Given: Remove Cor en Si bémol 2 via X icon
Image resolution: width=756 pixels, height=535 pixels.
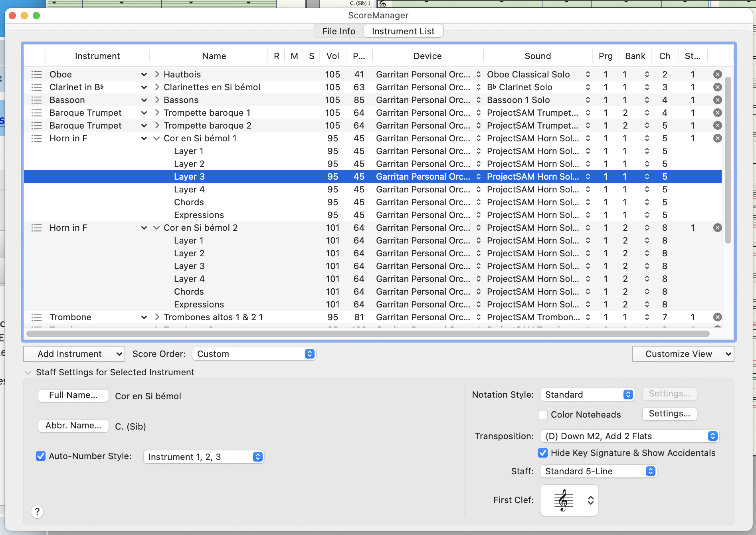Looking at the screenshot, I should 717,228.
